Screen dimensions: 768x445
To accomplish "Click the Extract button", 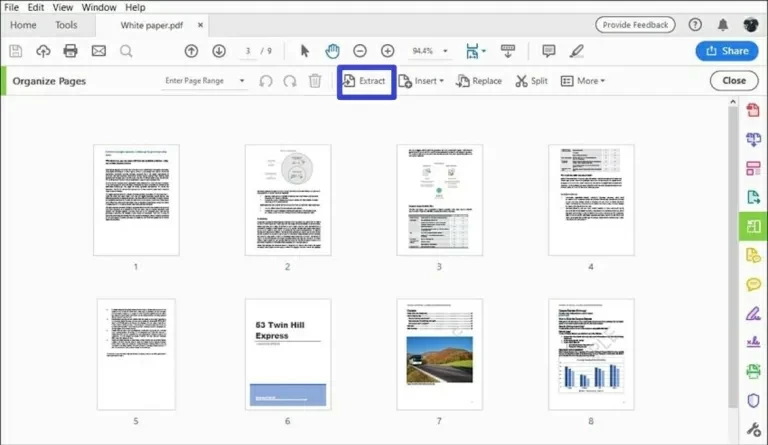I will pyautogui.click(x=366, y=81).
